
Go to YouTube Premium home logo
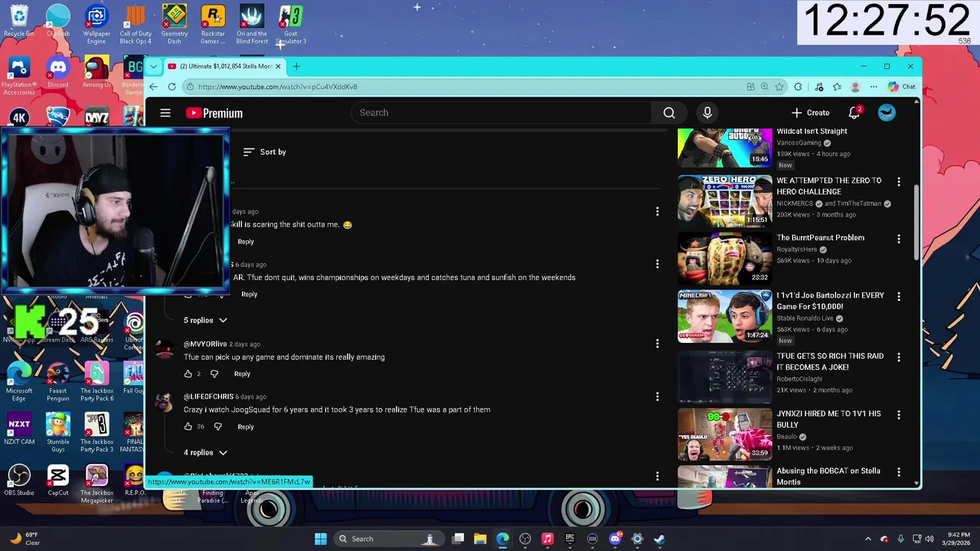coord(214,113)
